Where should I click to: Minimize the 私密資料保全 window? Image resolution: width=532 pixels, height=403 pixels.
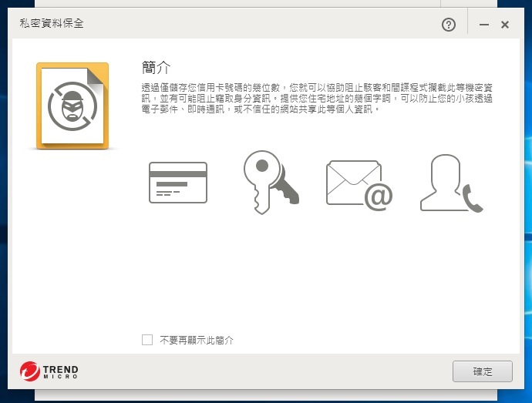point(484,25)
